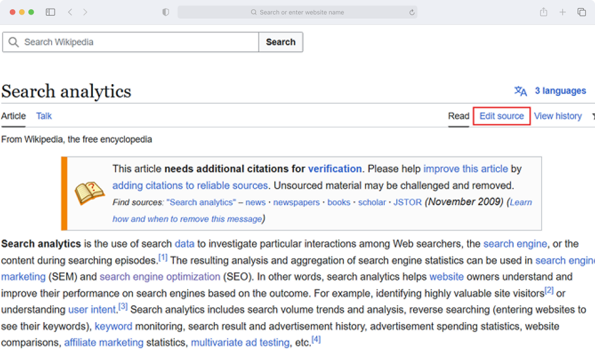Open the "Search analytics" find sources link
This screenshot has height=364, width=595.
point(201,203)
